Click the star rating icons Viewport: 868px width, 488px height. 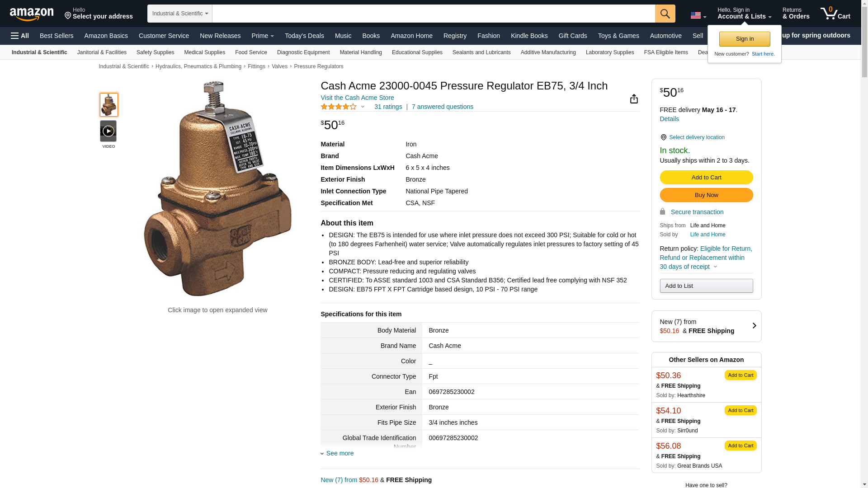339,107
